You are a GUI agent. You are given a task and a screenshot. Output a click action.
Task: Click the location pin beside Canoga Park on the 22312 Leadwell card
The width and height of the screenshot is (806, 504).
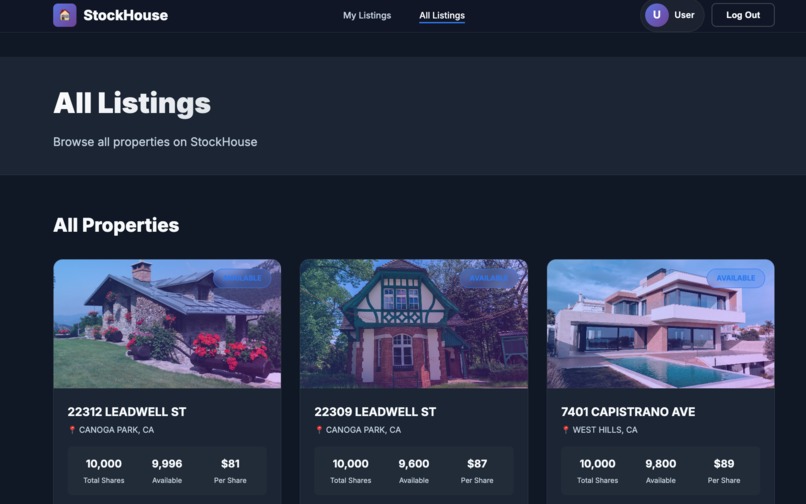pos(72,430)
